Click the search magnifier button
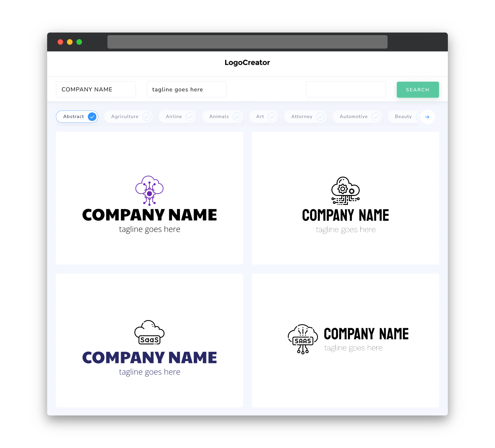 [417, 90]
